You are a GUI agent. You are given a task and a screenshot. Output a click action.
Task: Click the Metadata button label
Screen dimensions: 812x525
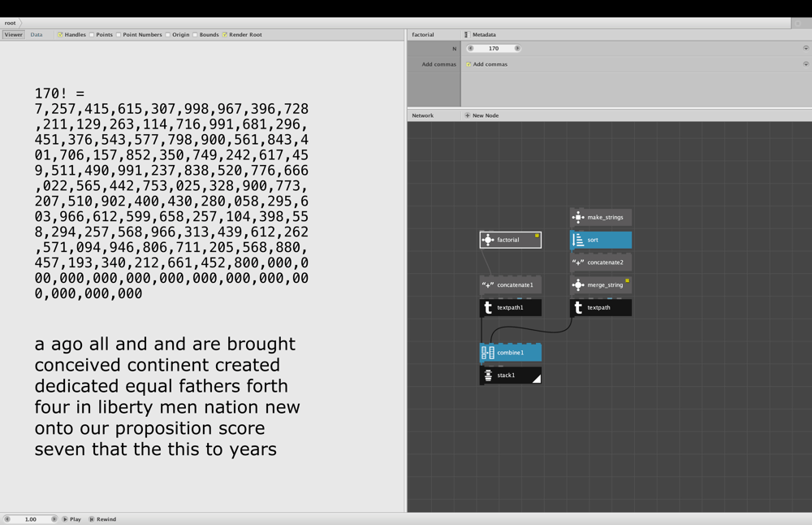(x=484, y=35)
